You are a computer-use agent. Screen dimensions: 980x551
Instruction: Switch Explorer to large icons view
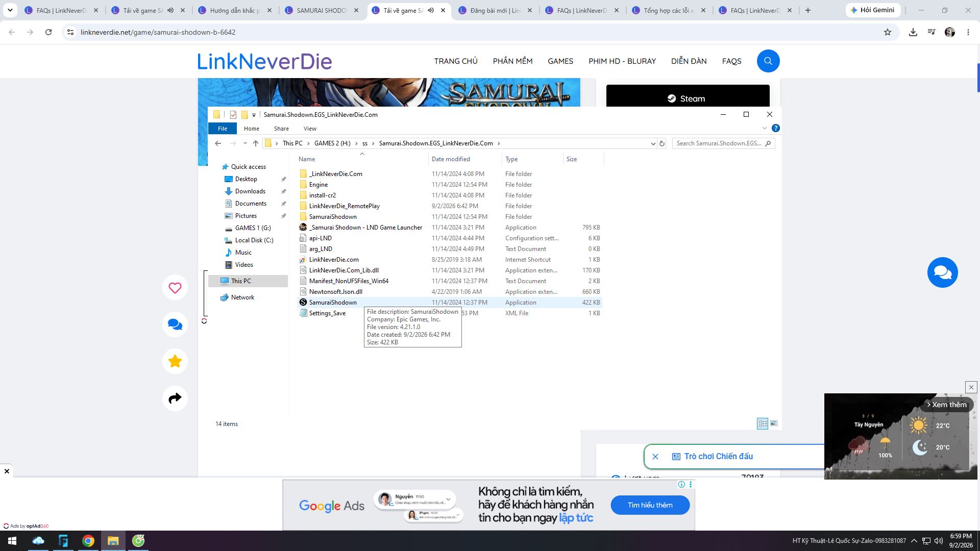tap(774, 423)
